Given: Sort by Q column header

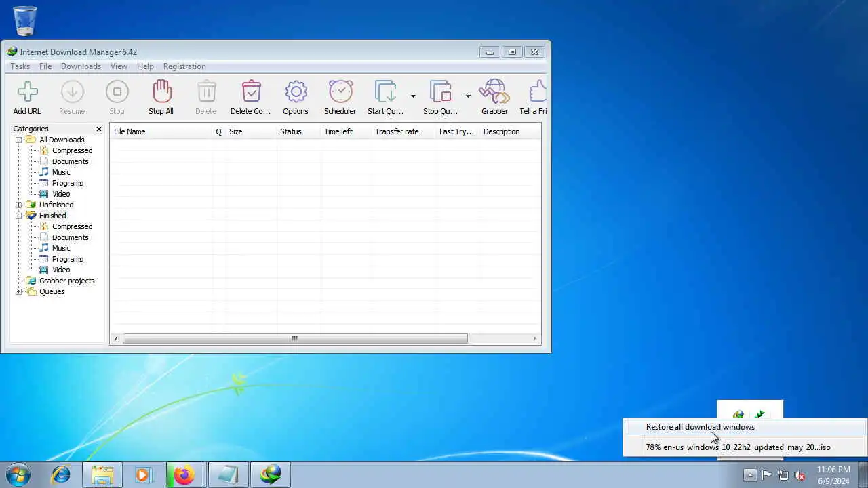Looking at the screenshot, I should click(x=219, y=131).
